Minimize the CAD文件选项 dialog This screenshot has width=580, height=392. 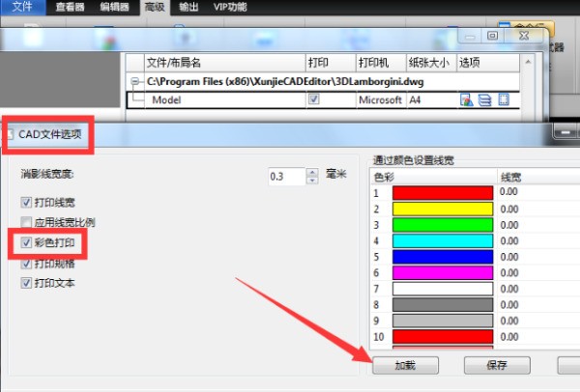coord(565,132)
